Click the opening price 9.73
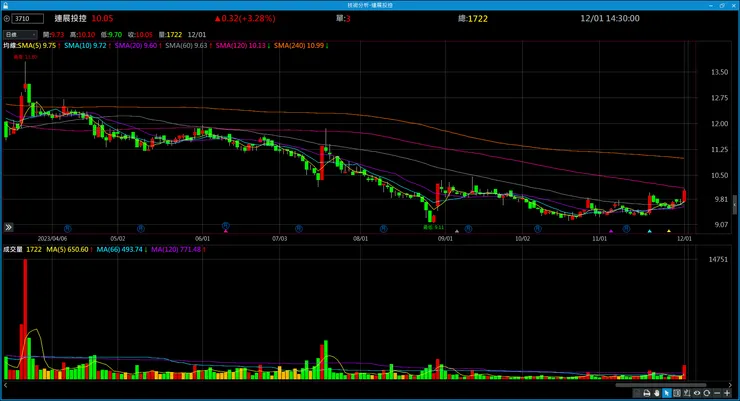This screenshot has width=740, height=401. [x=58, y=35]
